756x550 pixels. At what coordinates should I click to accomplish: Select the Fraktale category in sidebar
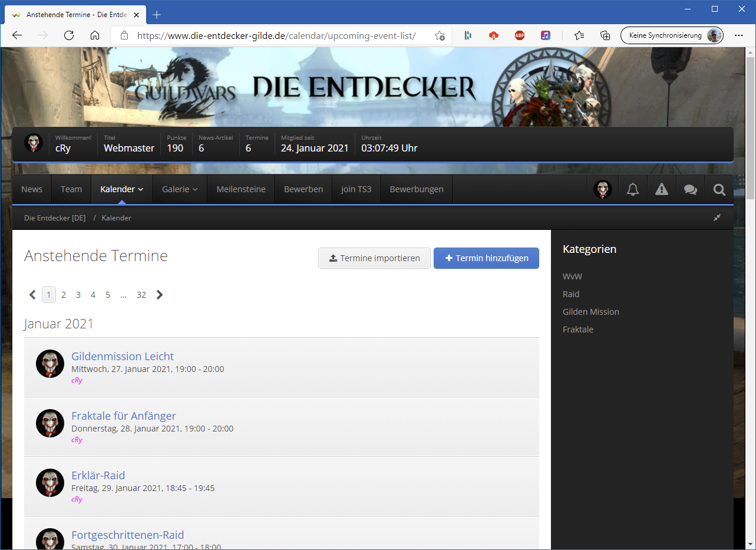577,330
